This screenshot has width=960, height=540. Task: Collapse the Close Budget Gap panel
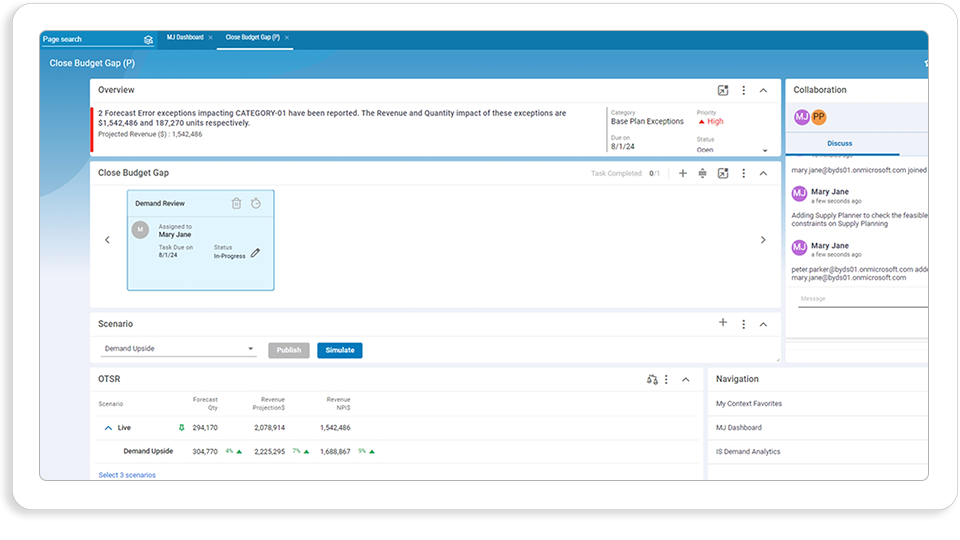coord(763,173)
